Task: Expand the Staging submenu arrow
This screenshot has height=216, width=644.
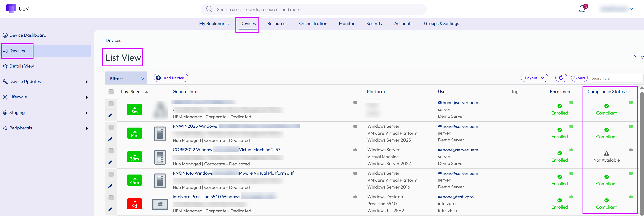Action: click(x=87, y=113)
